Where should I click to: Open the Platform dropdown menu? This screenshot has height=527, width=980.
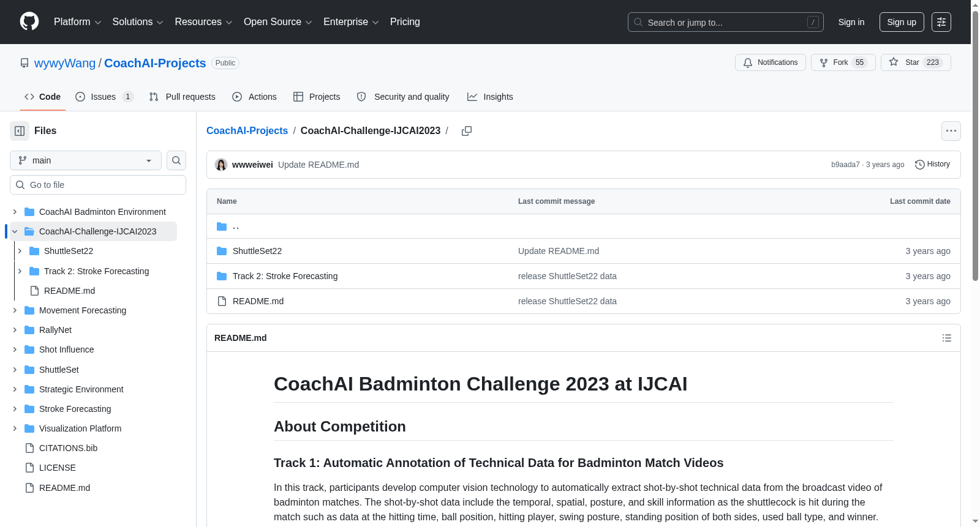(x=78, y=22)
